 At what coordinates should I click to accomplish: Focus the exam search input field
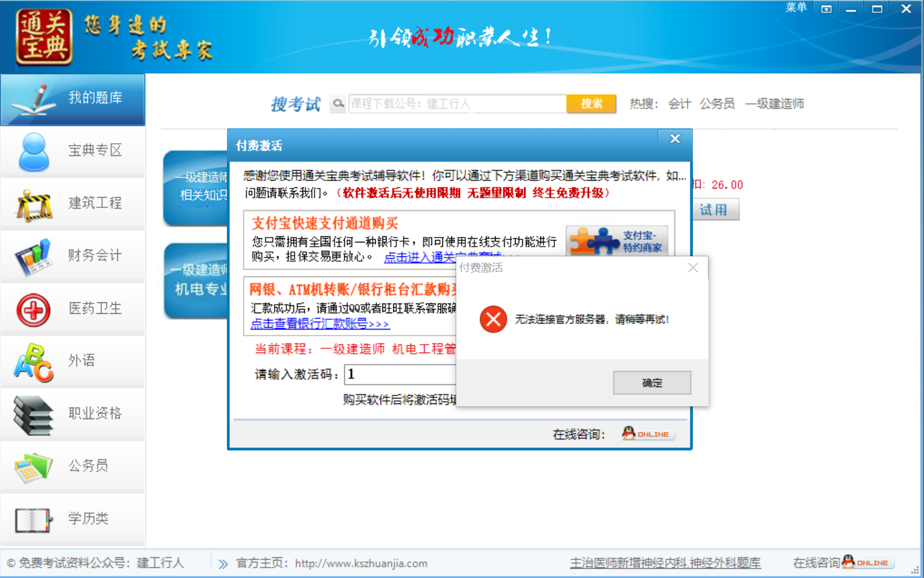457,104
